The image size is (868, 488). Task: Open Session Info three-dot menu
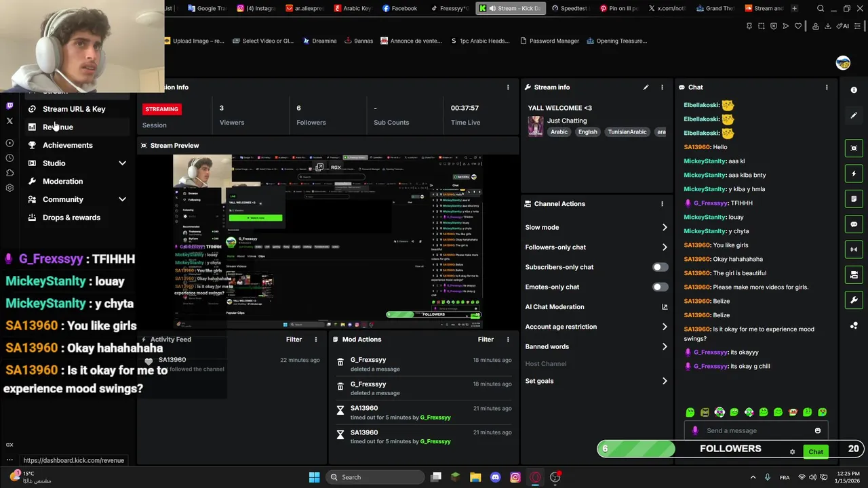tap(508, 87)
